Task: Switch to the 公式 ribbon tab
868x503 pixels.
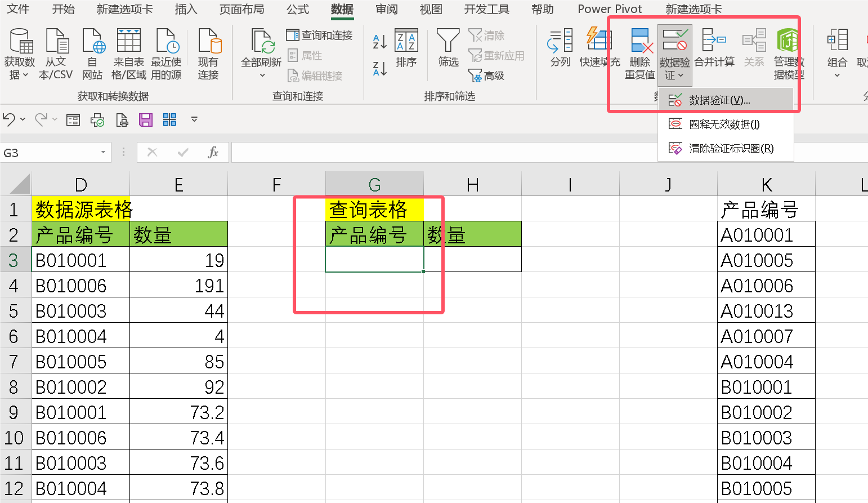Action: [x=297, y=9]
